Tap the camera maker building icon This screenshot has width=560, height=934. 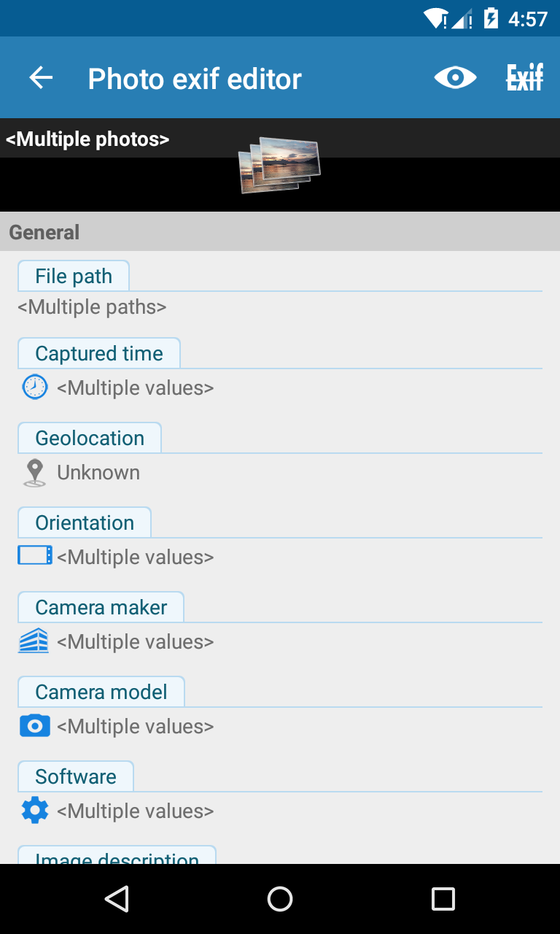[34, 641]
